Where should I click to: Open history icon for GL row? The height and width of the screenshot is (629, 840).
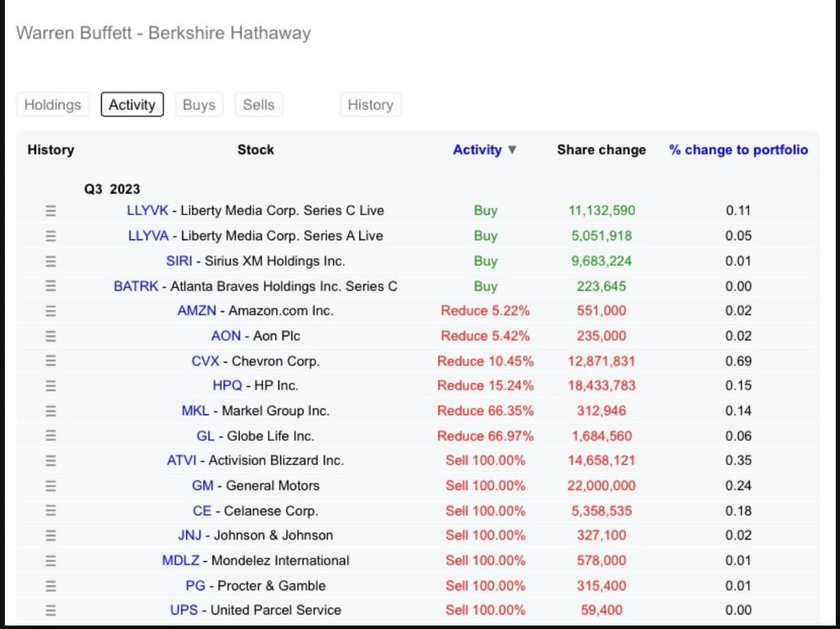click(x=51, y=436)
